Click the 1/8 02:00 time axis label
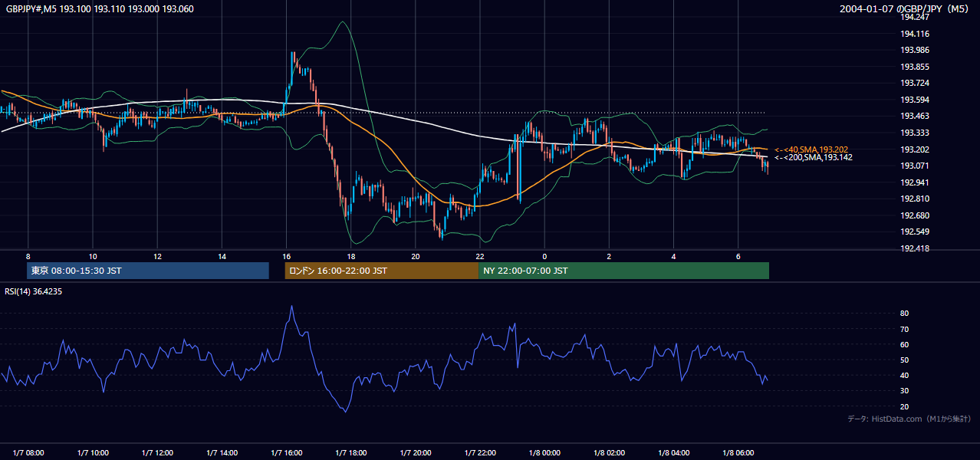980x460 pixels. [x=609, y=452]
